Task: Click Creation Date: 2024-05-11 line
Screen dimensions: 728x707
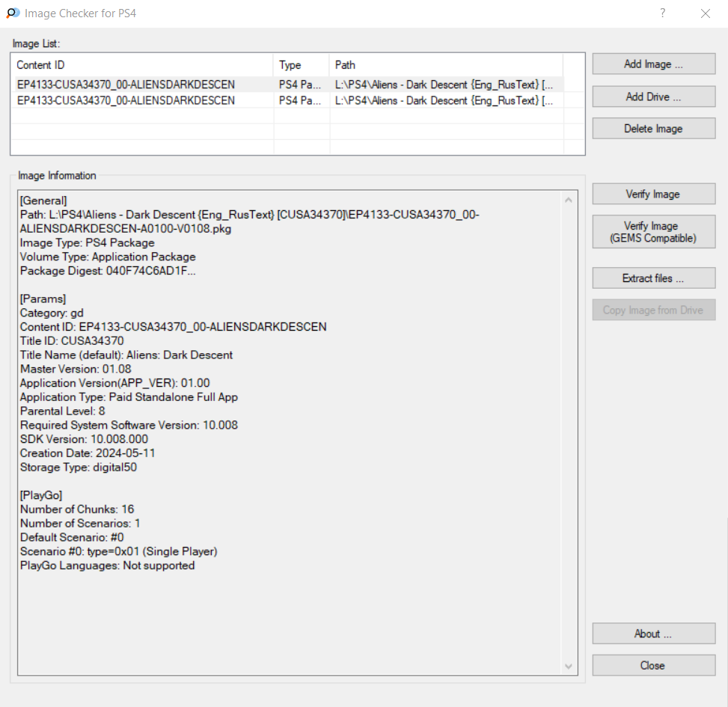Action: pyautogui.click(x=88, y=453)
